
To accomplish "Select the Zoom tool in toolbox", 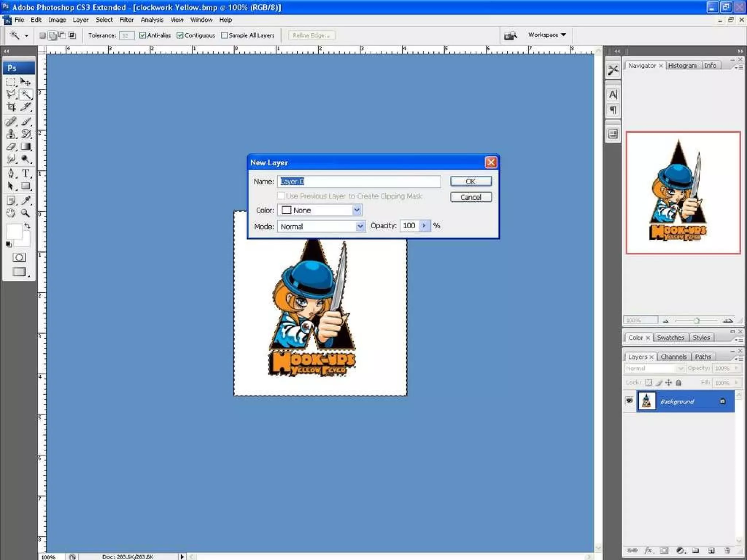I will coord(25,213).
